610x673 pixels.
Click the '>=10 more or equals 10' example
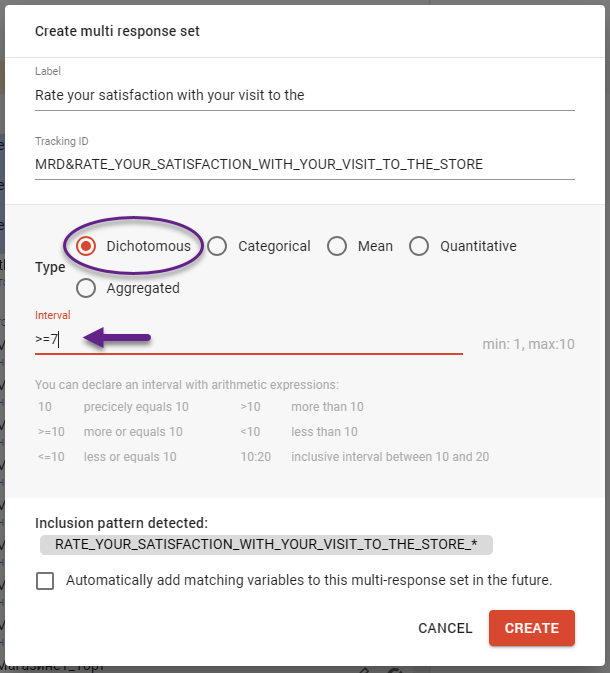tap(110, 432)
